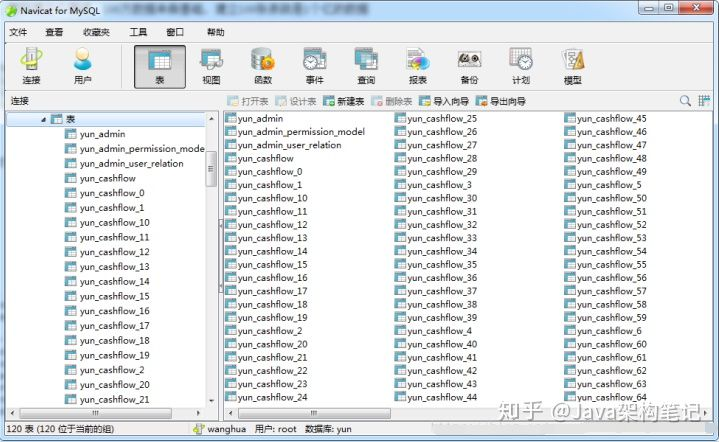Select yun_cashflow_21 in the left tree
Viewport: 719px width, 442px height.
pos(115,400)
